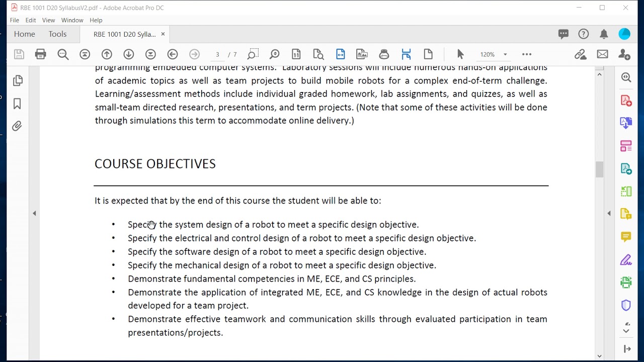Open the chat messages icon
Screen dimensions: 644x362
[x=563, y=34]
